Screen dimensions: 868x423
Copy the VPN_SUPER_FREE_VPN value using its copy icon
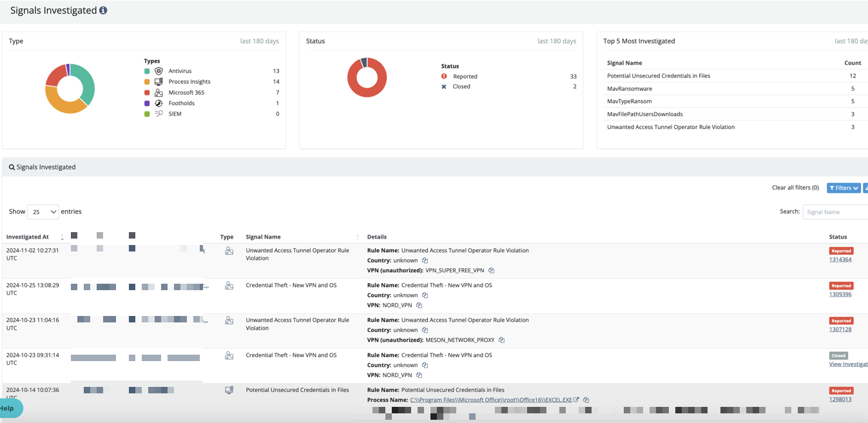tap(491, 271)
